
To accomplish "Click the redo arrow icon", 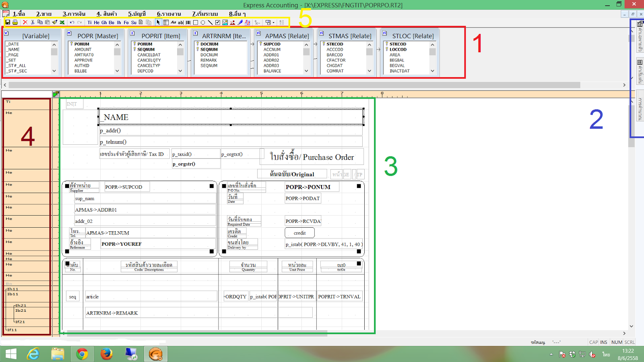I will 79,23.
